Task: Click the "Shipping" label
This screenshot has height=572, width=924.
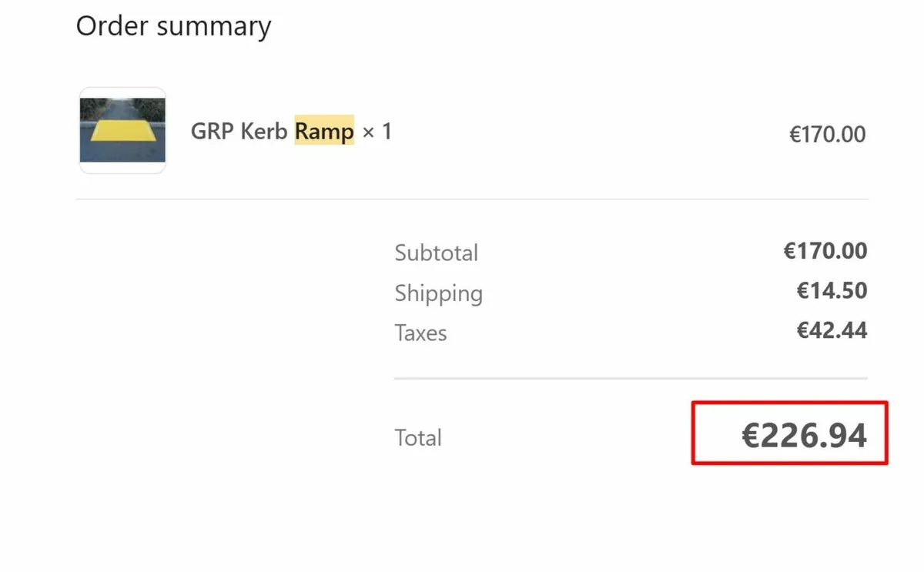Action: click(x=439, y=293)
